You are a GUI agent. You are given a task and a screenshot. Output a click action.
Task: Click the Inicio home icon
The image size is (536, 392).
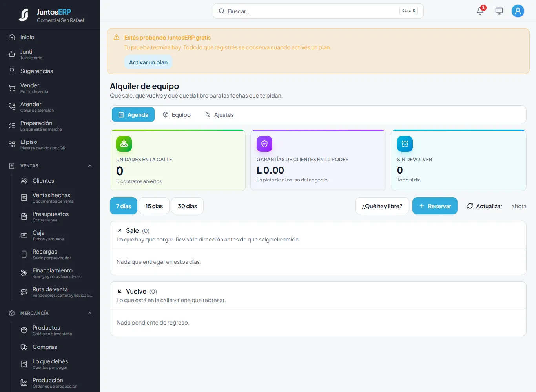pos(12,37)
